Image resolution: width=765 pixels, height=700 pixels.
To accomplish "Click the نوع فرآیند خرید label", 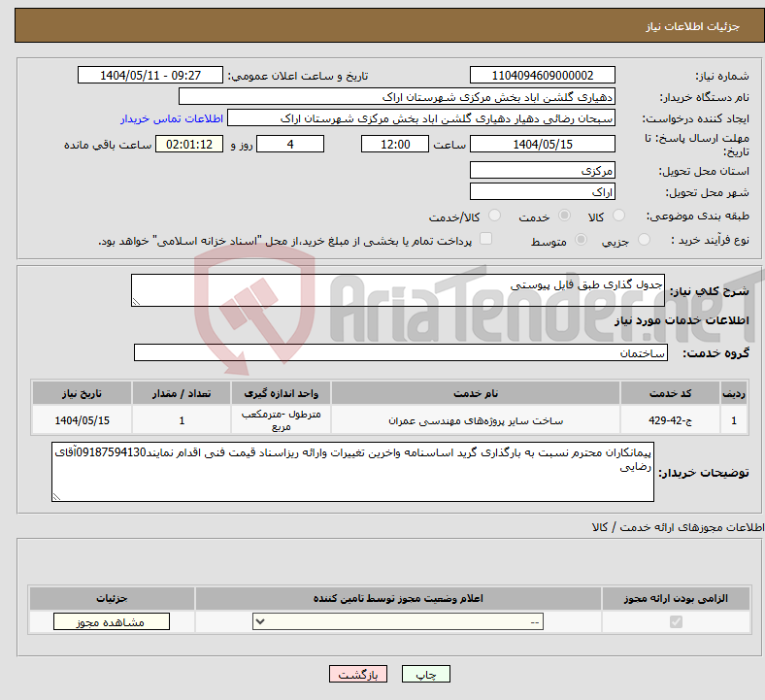I will click(711, 240).
